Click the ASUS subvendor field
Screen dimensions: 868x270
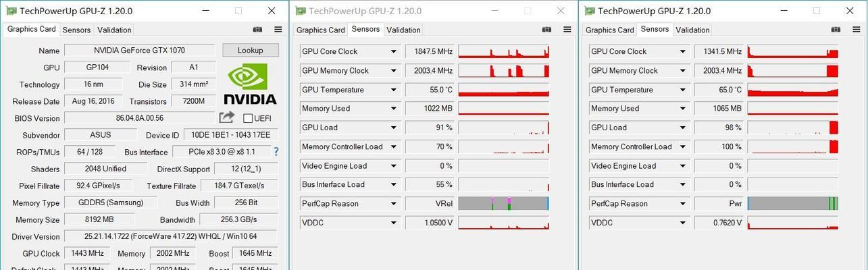[x=100, y=135]
